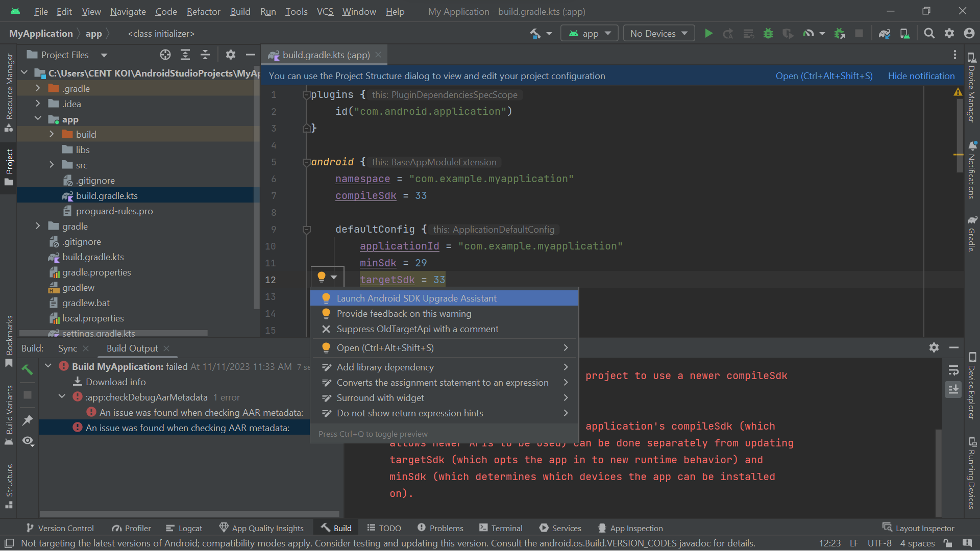Open editor tab options kebab menu
The image size is (980, 551).
pos(954,55)
